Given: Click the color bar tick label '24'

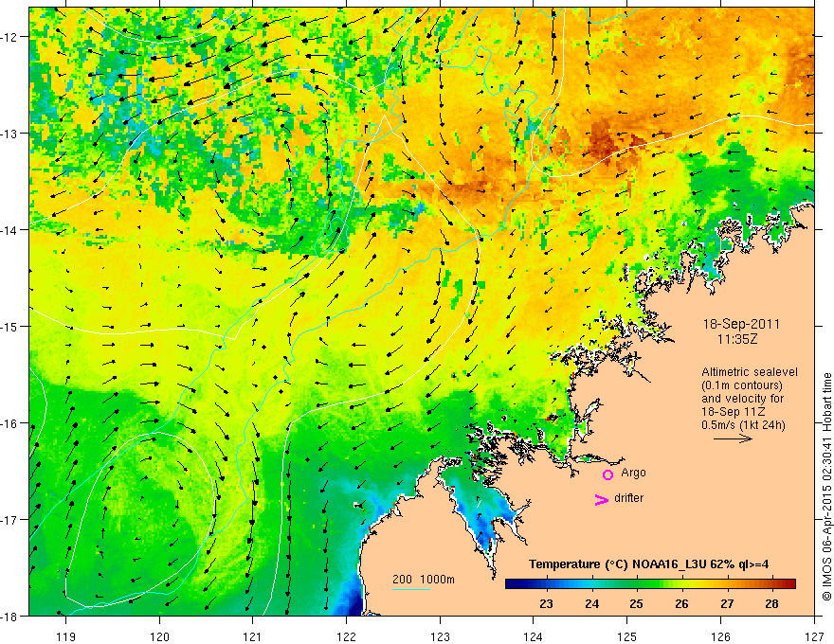Looking at the screenshot, I should [x=591, y=603].
